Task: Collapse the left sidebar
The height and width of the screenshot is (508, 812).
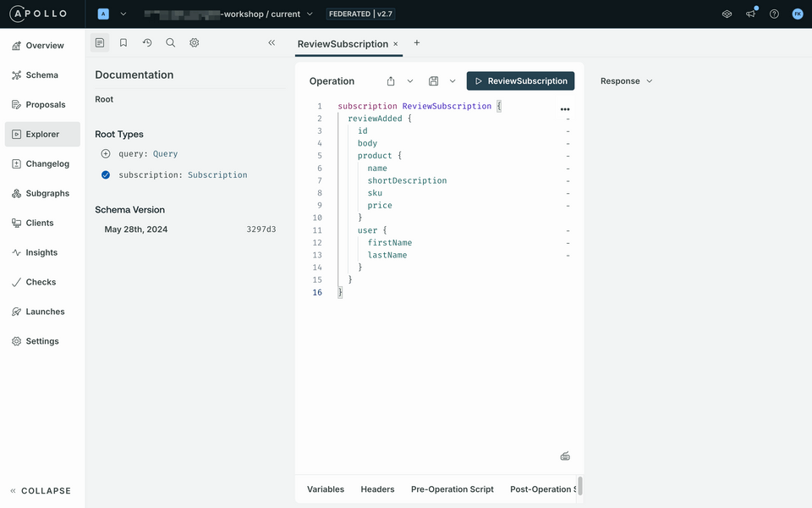Action: (x=41, y=490)
